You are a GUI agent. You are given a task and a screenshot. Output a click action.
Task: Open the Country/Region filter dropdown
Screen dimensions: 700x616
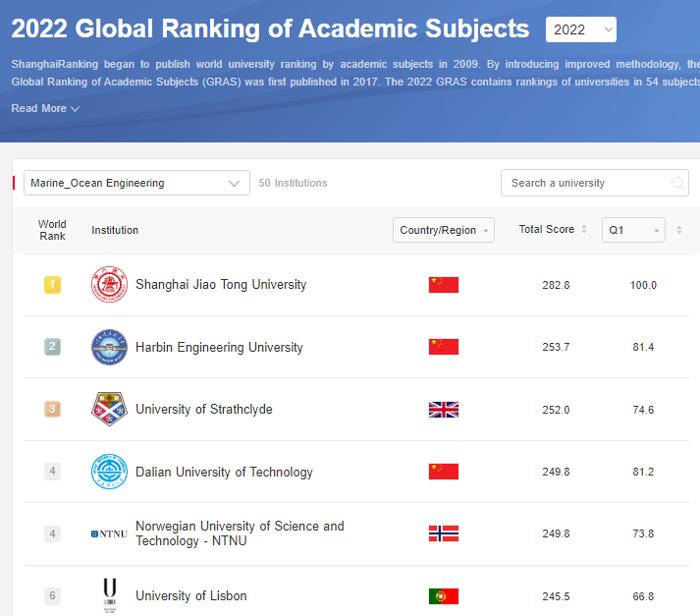(x=444, y=230)
